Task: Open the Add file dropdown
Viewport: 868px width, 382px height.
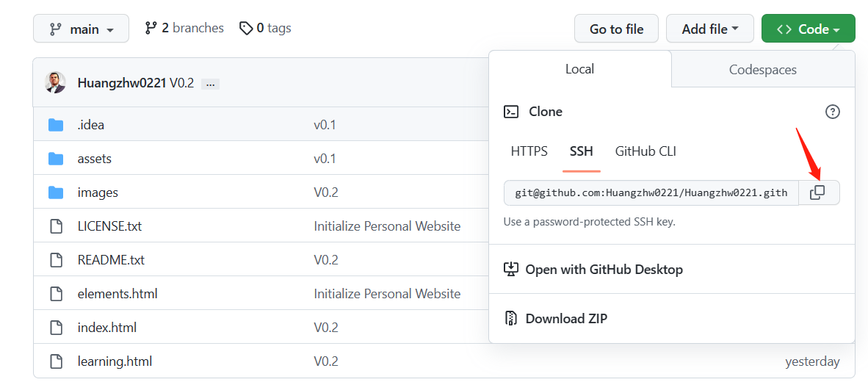Action: pos(709,29)
